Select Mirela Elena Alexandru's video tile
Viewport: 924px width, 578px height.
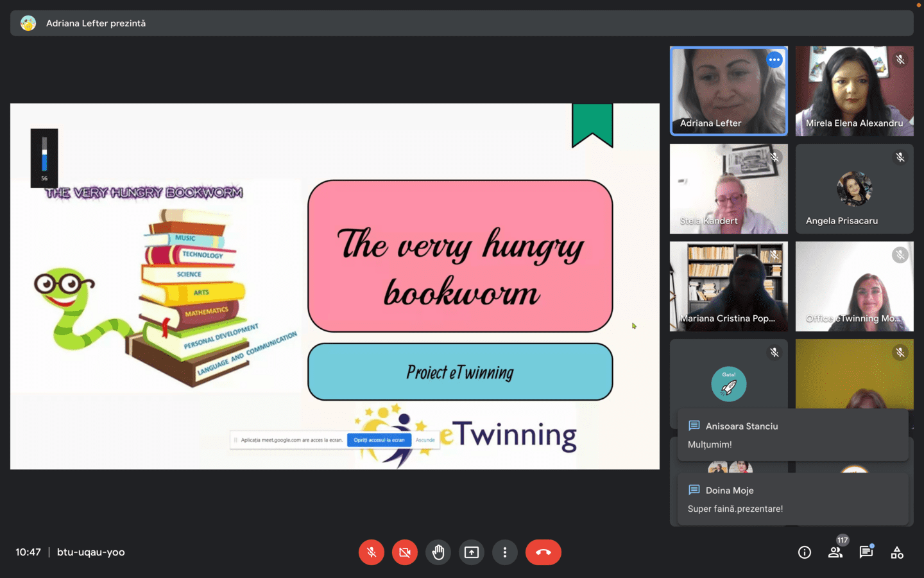pyautogui.click(x=855, y=91)
